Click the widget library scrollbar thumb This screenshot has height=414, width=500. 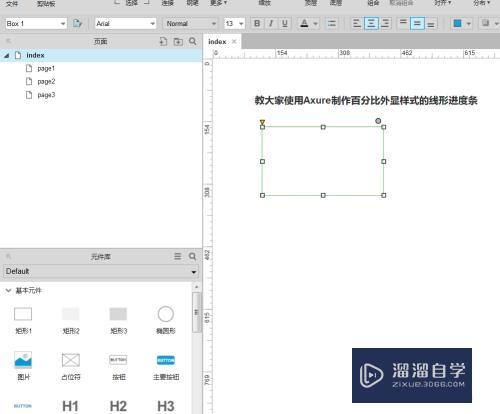tap(196, 312)
